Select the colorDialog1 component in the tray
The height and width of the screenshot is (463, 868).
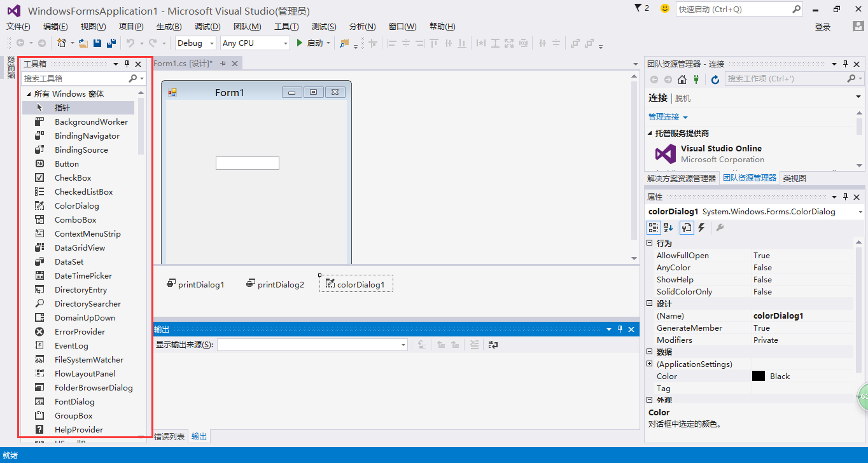[x=356, y=284]
